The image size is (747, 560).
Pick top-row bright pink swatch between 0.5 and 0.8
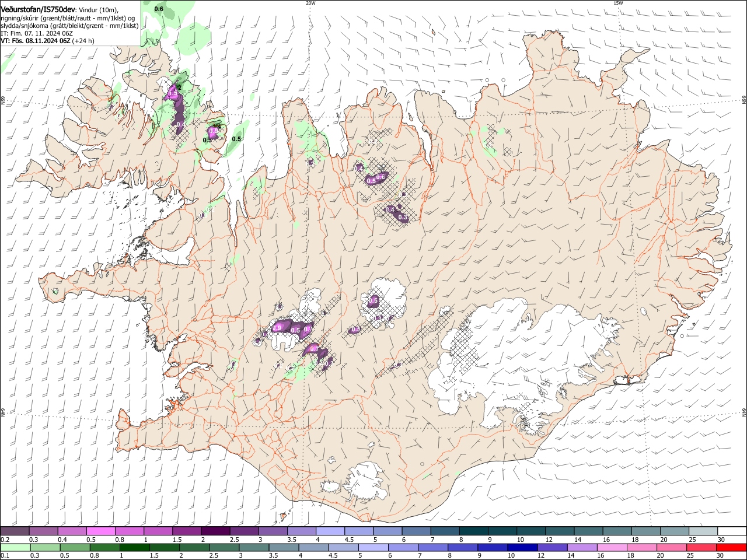(x=100, y=531)
